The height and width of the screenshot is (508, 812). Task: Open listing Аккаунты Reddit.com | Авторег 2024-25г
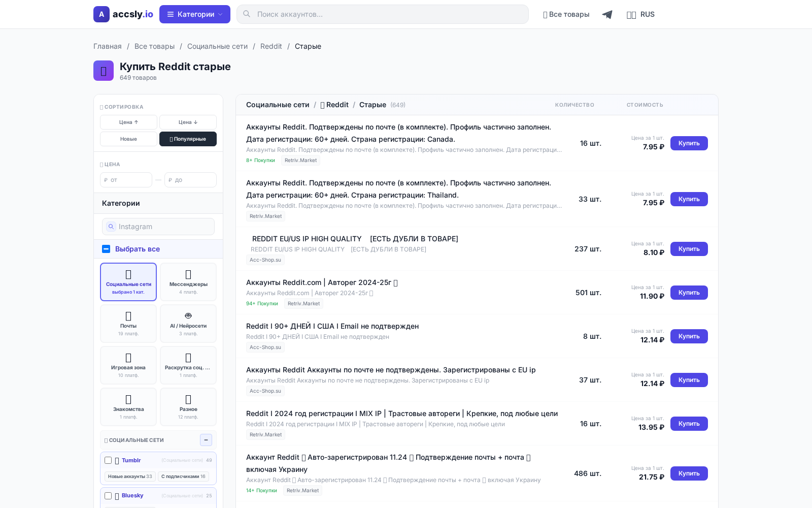(x=322, y=282)
